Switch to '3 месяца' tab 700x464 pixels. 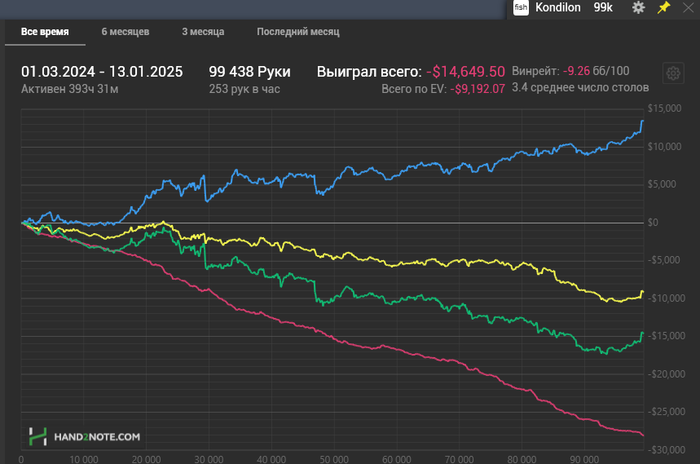tap(203, 32)
